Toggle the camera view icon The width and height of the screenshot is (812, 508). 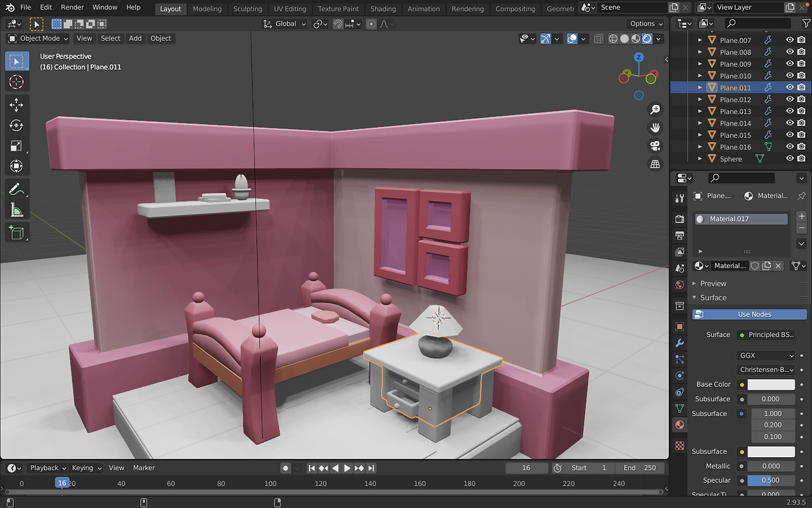(x=655, y=146)
